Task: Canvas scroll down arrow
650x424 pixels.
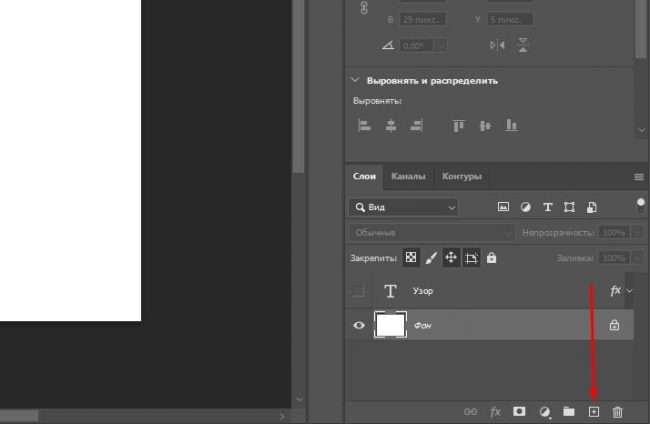Action: click(x=299, y=399)
